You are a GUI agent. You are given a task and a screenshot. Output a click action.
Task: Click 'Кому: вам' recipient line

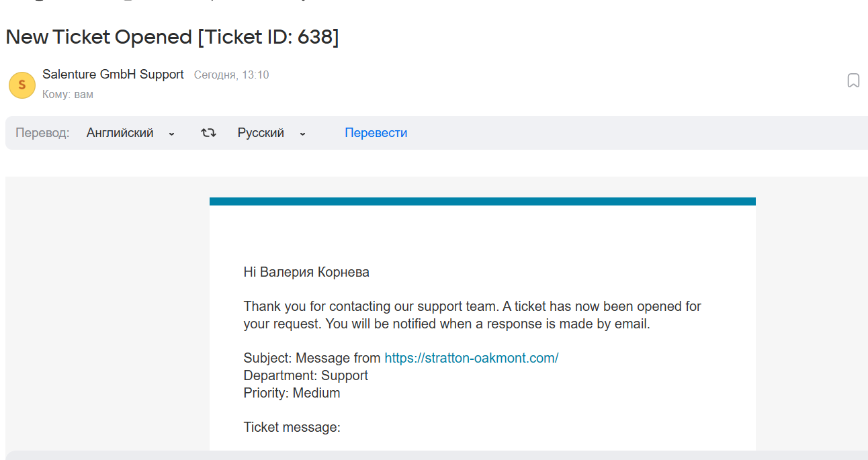tap(67, 95)
